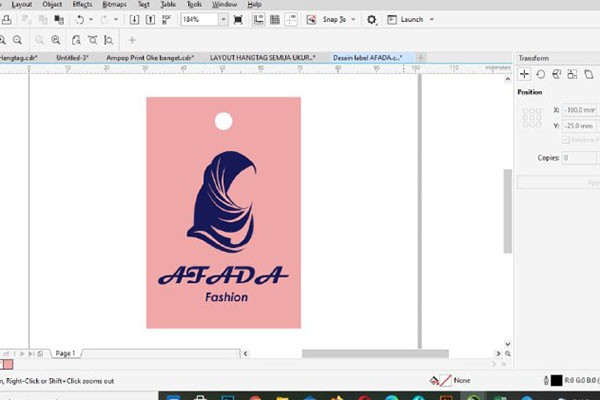This screenshot has height=400, width=600.
Task: Click the Copies input field
Action: 580,158
